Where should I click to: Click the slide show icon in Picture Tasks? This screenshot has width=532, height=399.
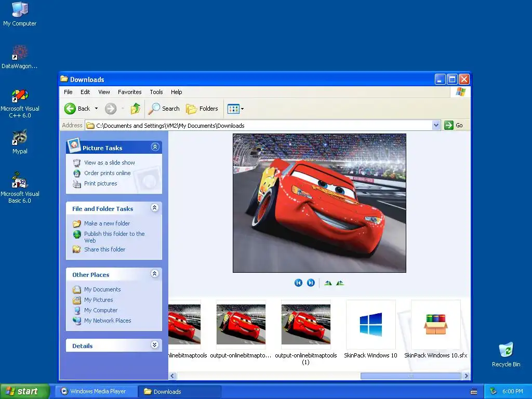pyautogui.click(x=77, y=163)
